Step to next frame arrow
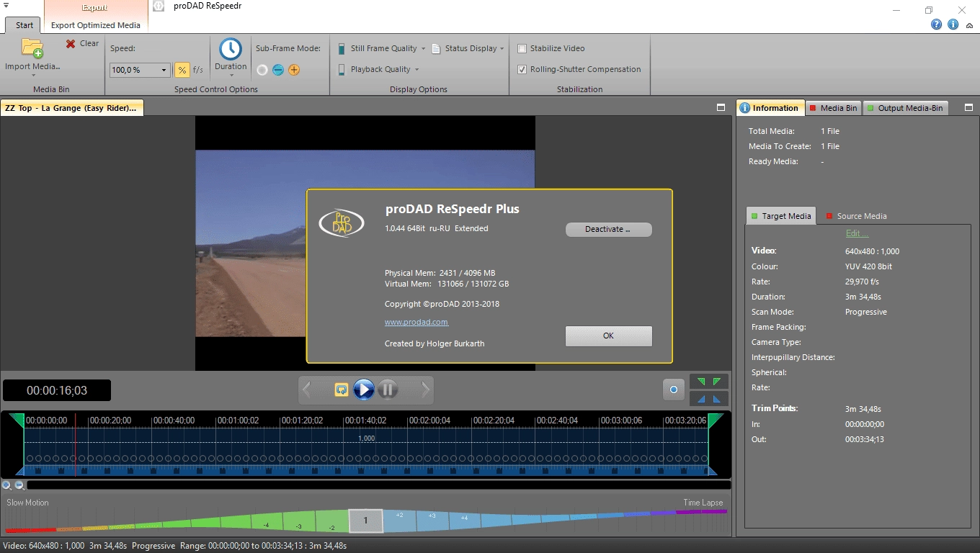The width and height of the screenshot is (980, 553). coord(426,390)
